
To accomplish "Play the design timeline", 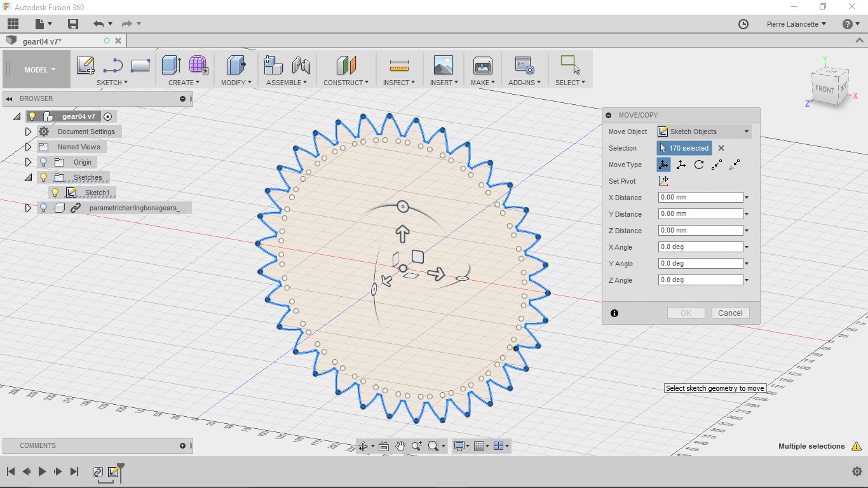I will click(x=43, y=471).
